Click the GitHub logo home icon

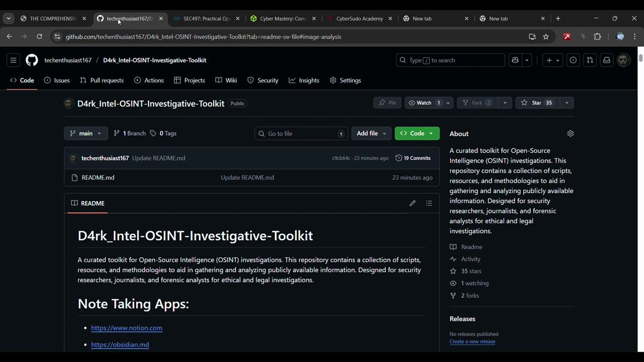(32, 61)
